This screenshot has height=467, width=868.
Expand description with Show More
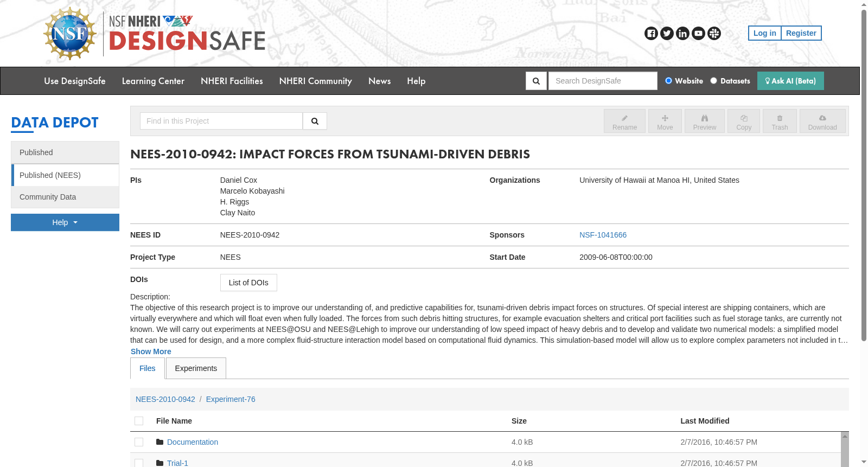point(151,351)
